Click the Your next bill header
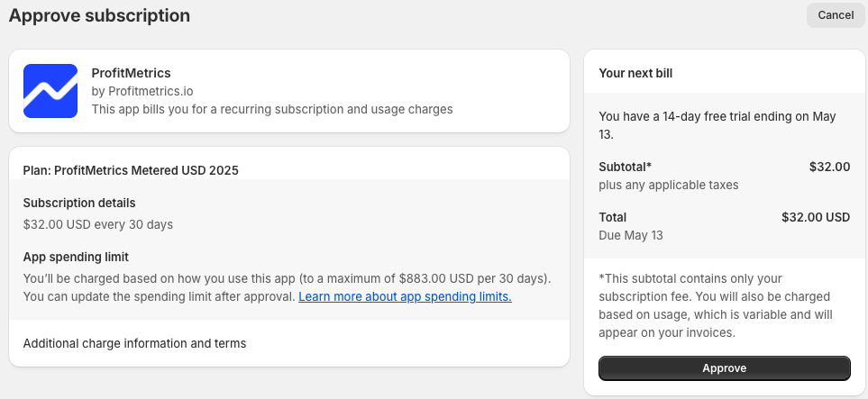Screen dimensions: 868x399 [x=635, y=73]
